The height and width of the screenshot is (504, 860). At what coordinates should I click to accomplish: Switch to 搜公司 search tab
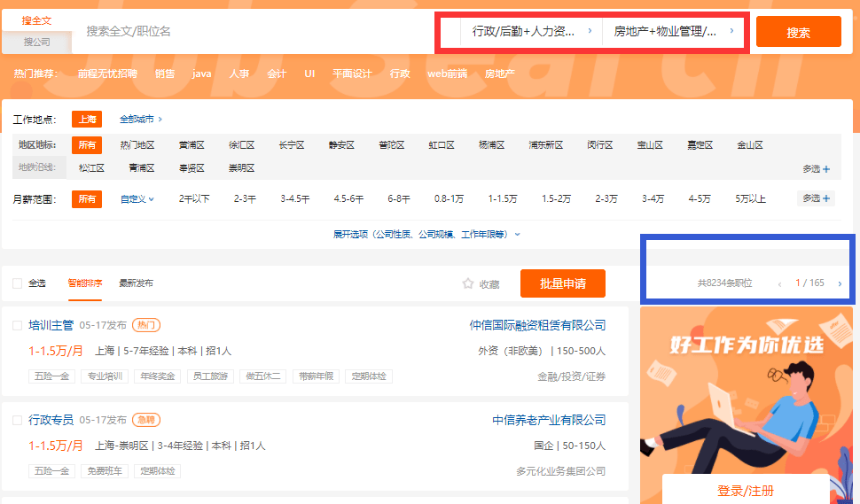36,43
